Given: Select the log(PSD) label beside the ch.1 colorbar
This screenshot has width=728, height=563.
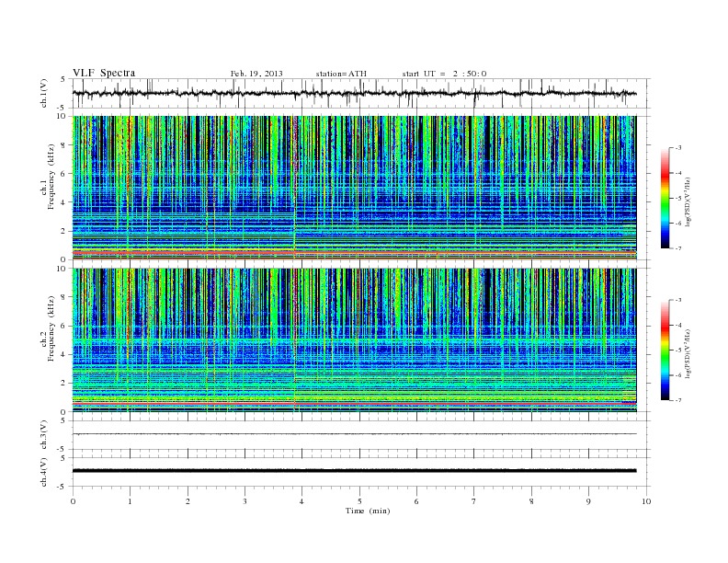Looking at the screenshot, I should (x=688, y=201).
